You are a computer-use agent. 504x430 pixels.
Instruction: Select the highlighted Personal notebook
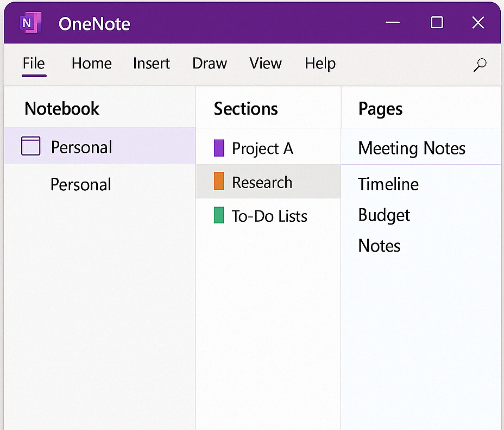pyautogui.click(x=100, y=145)
